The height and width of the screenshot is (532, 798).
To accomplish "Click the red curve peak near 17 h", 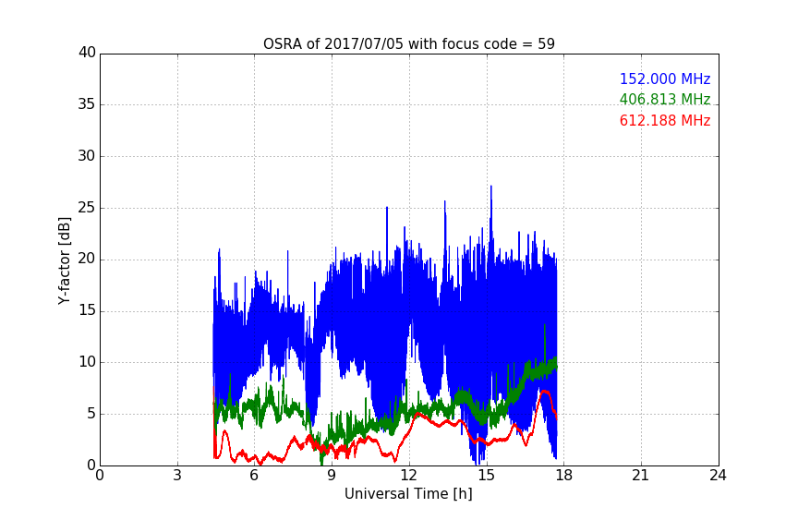I will click(545, 391).
